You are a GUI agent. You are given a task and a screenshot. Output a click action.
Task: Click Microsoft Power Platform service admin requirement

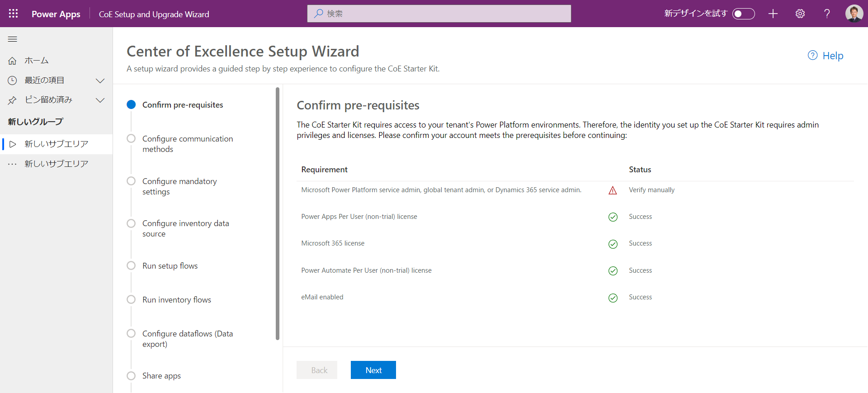pos(441,190)
